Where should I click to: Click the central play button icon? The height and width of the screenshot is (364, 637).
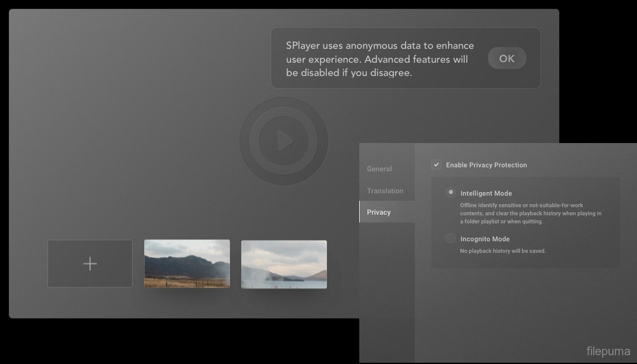tap(284, 141)
